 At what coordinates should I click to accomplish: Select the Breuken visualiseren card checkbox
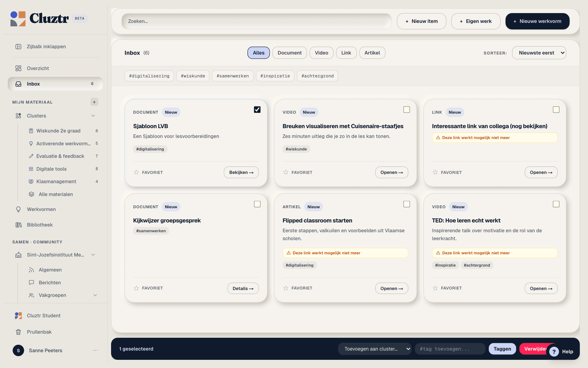tap(407, 110)
